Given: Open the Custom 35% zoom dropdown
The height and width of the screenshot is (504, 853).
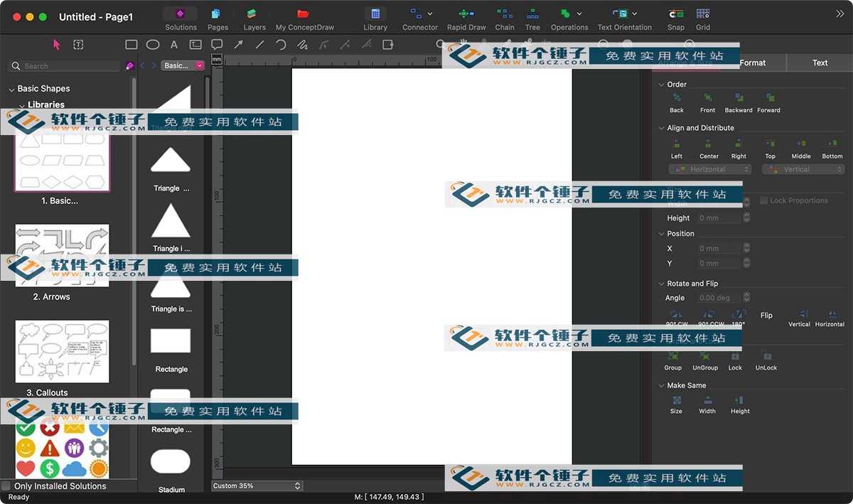Looking at the screenshot, I should coord(257,486).
